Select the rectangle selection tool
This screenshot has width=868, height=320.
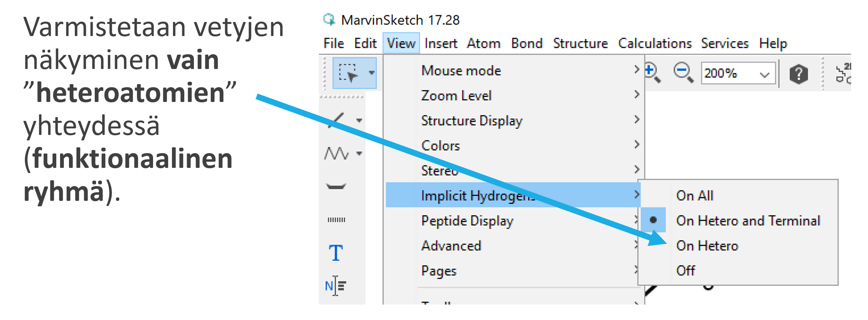click(x=348, y=73)
